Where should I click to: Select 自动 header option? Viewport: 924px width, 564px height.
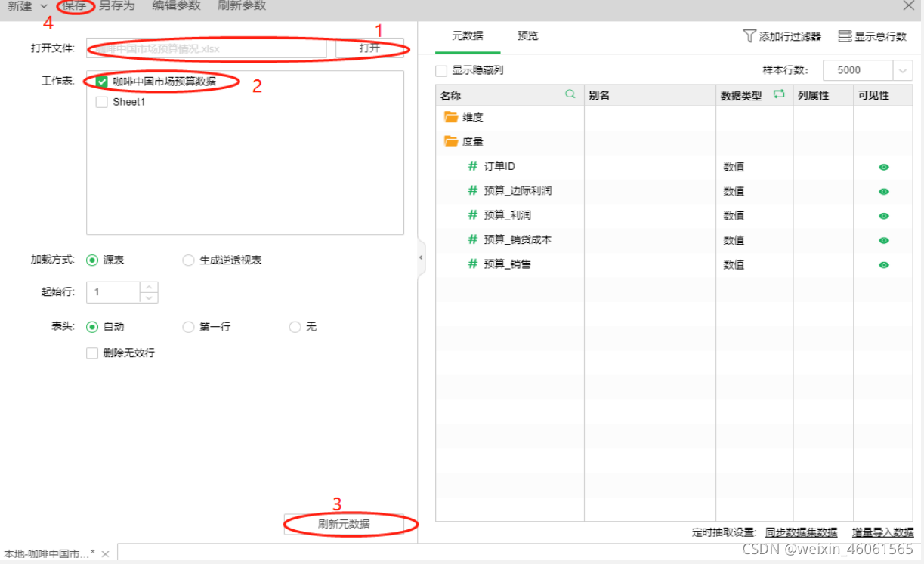(93, 327)
